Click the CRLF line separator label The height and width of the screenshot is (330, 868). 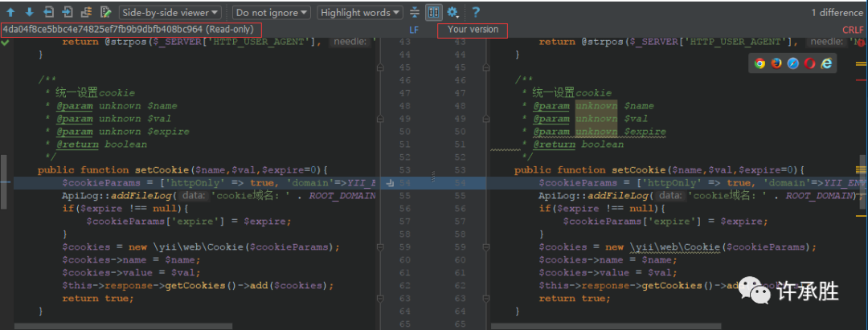(x=853, y=30)
